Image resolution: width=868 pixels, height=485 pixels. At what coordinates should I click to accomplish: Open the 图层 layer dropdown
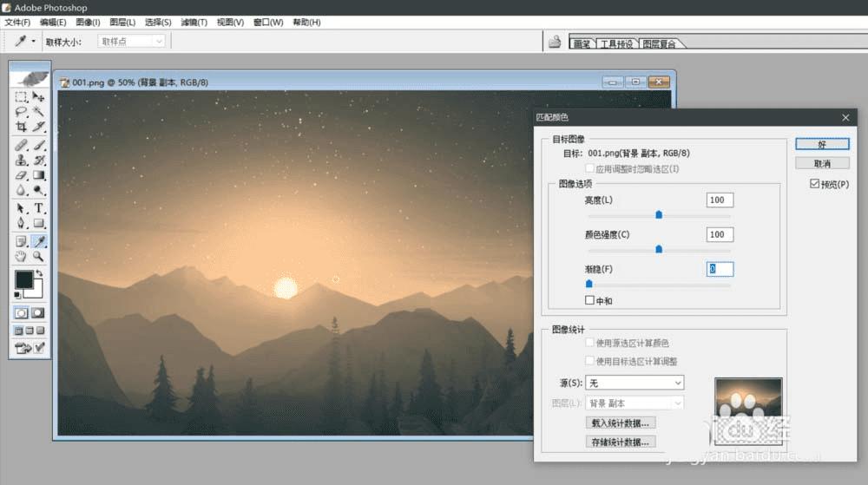point(635,403)
